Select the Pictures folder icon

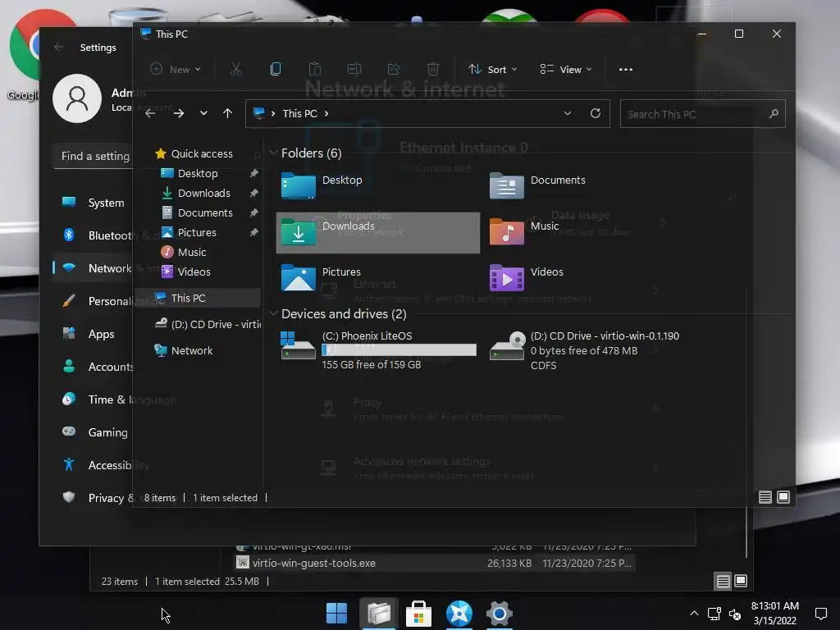[299, 277]
